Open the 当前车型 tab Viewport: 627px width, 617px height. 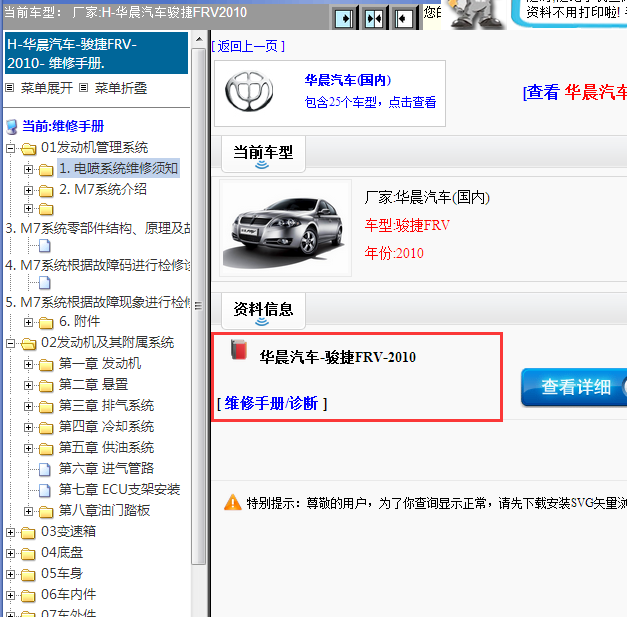click(263, 154)
